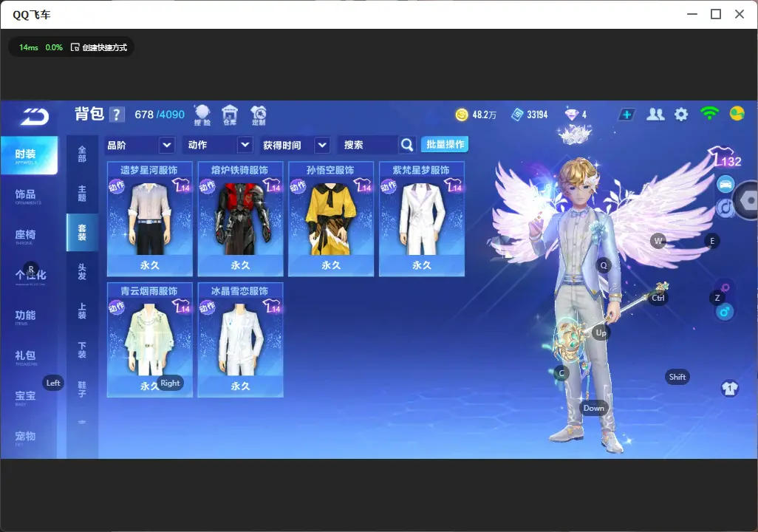This screenshot has height=532, width=758.
Task: Click the 动作 badge on 熔炉铁骑服饰
Action: coord(208,186)
